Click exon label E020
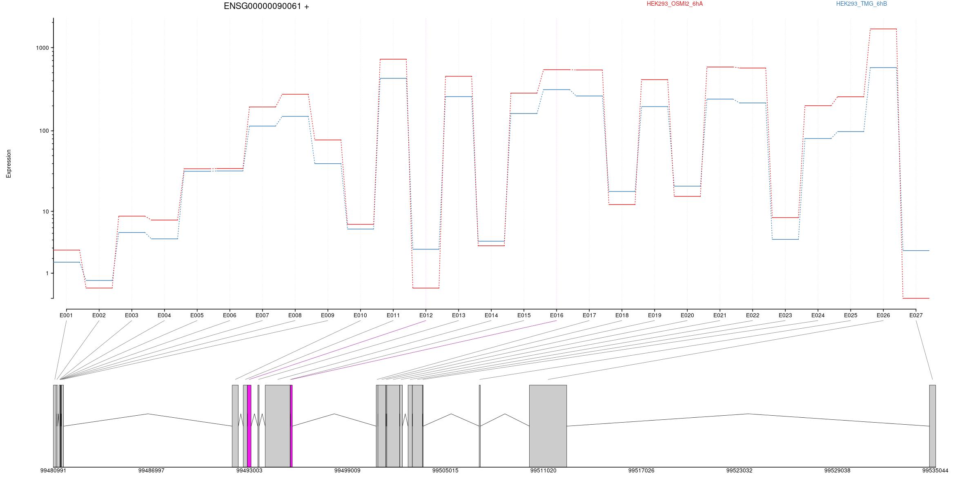The image size is (980, 490). click(x=687, y=315)
